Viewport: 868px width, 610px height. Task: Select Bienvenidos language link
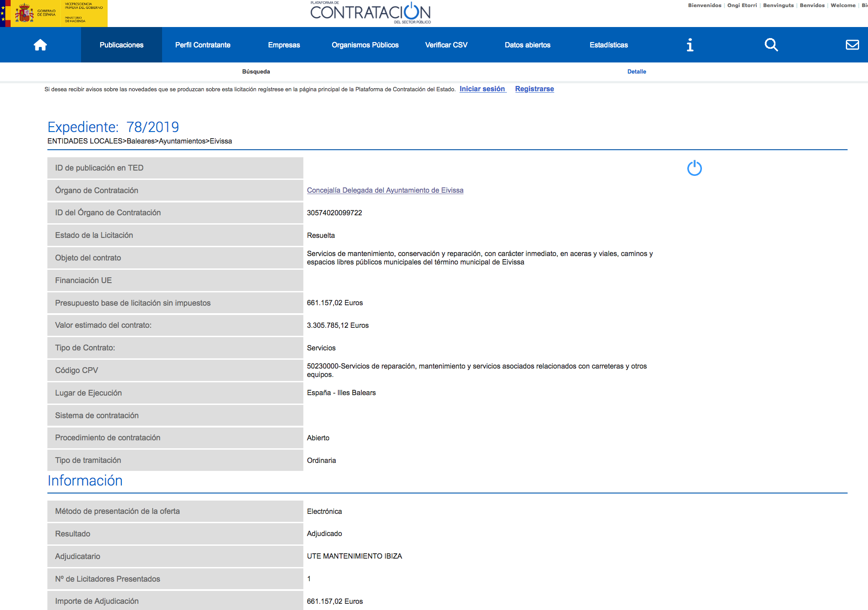click(x=705, y=5)
